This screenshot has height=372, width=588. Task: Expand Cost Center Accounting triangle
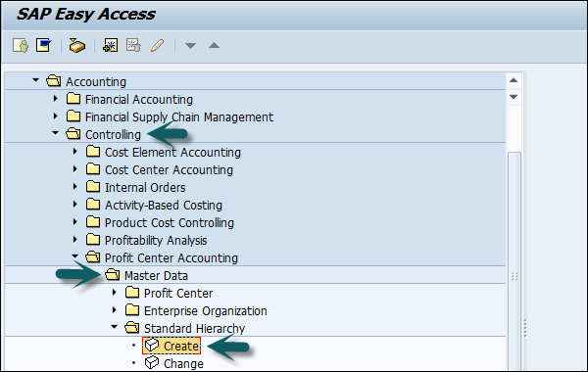[x=75, y=169]
